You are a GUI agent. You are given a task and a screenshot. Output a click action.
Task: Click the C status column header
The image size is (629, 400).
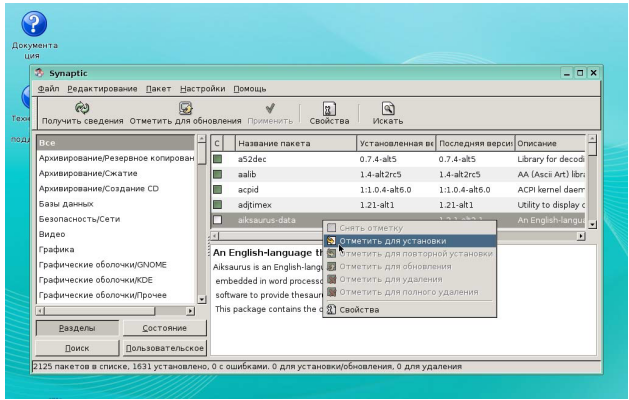(x=217, y=143)
